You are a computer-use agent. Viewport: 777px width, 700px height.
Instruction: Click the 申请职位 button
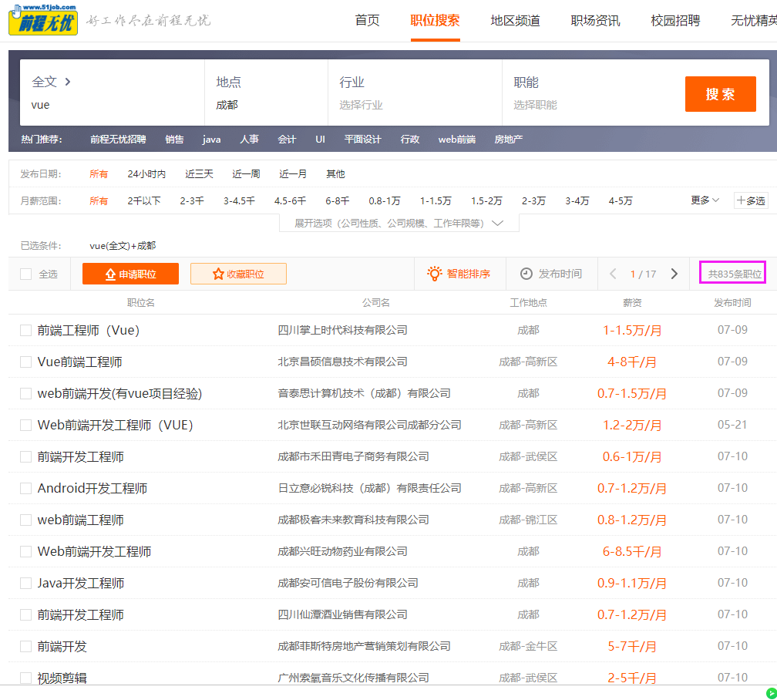[x=130, y=274]
